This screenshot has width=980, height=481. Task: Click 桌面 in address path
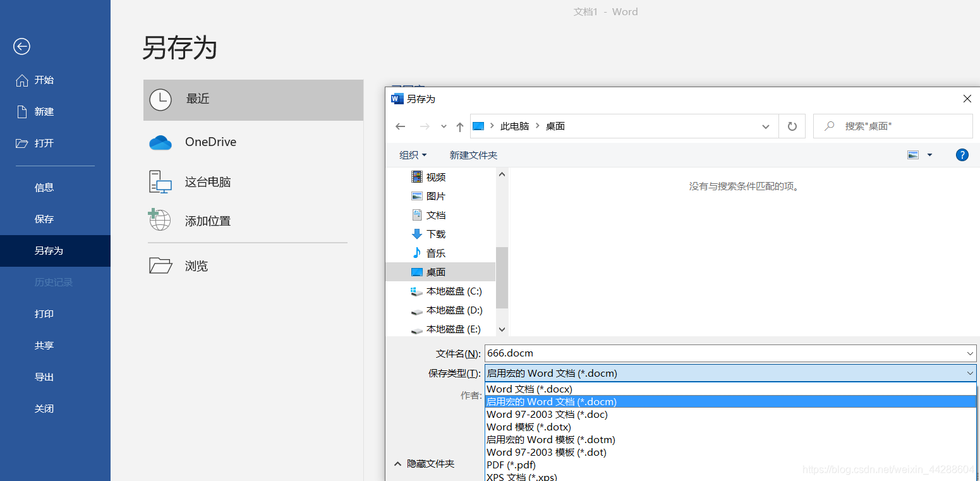555,126
